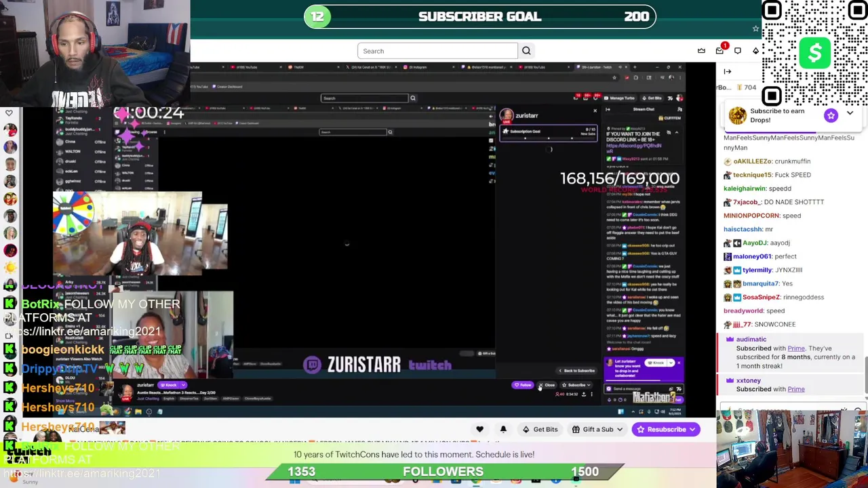The width and height of the screenshot is (868, 488).
Task: Click the search box in the inner stream window
Action: tap(364, 98)
